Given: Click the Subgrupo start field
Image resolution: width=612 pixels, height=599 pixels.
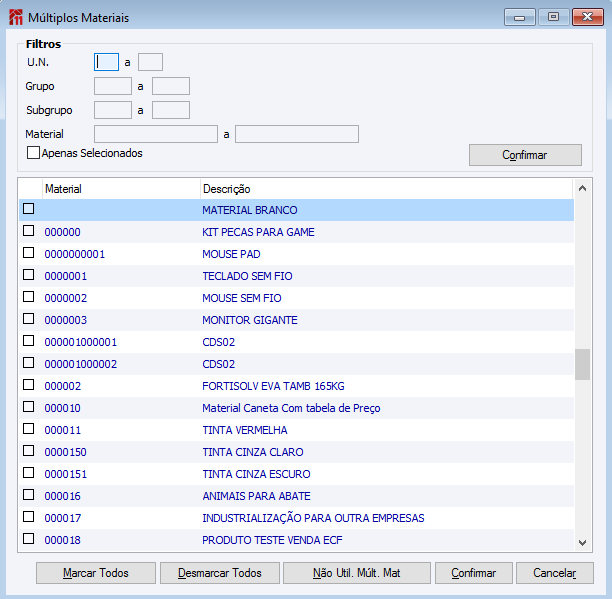Looking at the screenshot, I should [113, 110].
